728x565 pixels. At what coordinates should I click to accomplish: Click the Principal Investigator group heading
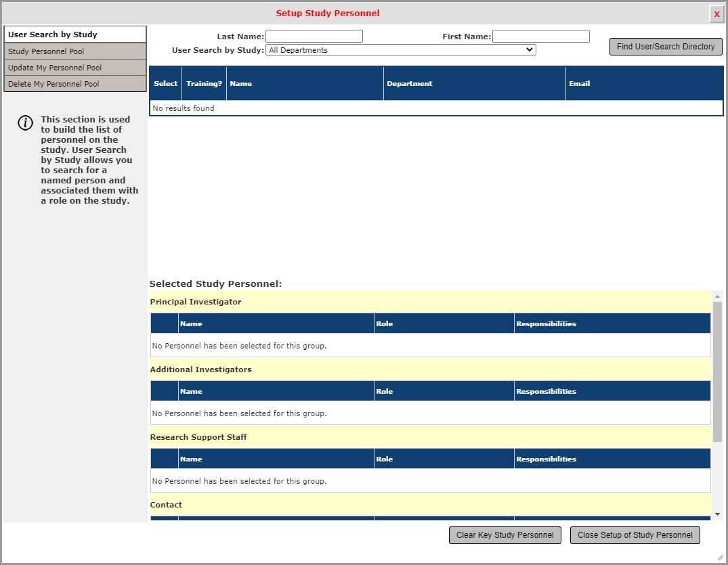tap(196, 302)
